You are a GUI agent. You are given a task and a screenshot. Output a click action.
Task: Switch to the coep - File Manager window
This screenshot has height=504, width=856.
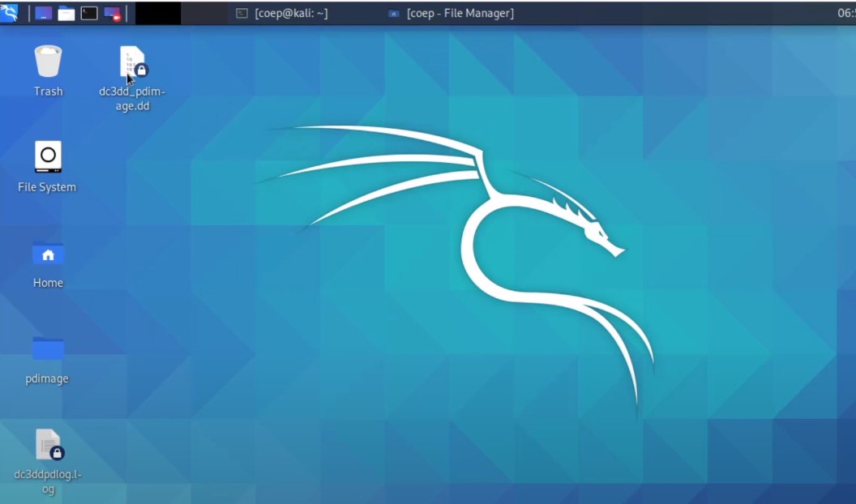tap(451, 13)
